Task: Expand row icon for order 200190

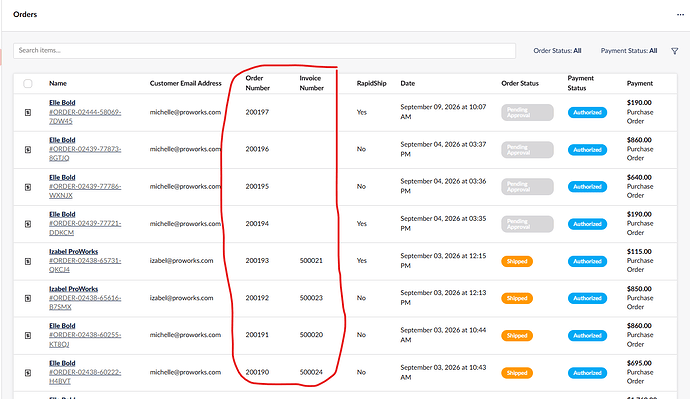Action: click(28, 373)
